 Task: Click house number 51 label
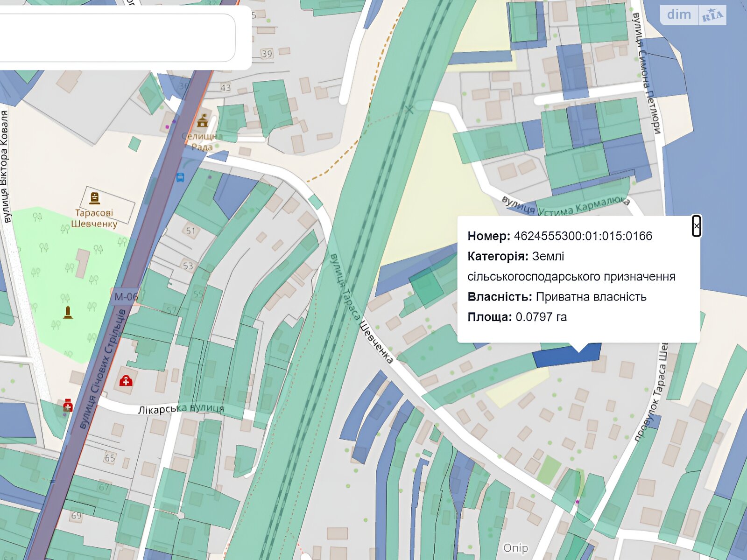pyautogui.click(x=190, y=231)
